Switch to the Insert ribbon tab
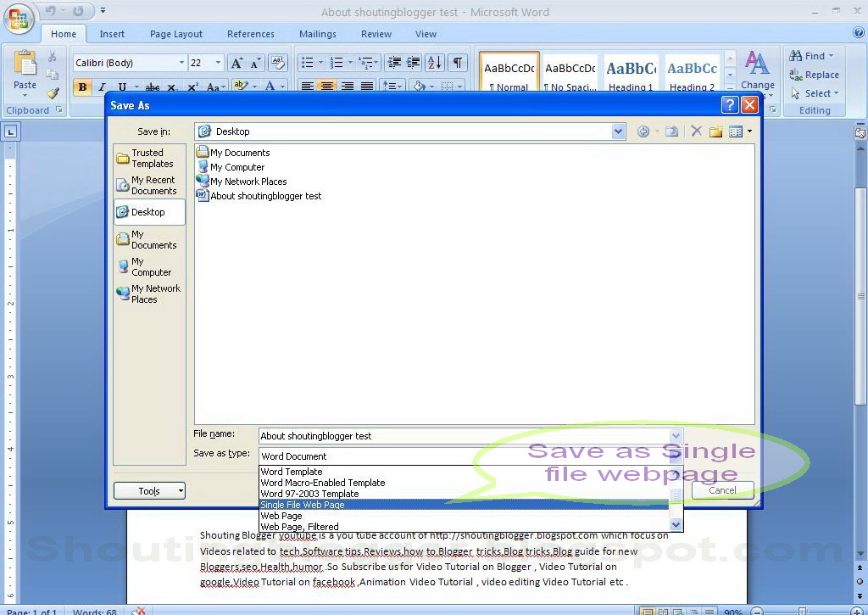This screenshot has width=868, height=615. 112,34
